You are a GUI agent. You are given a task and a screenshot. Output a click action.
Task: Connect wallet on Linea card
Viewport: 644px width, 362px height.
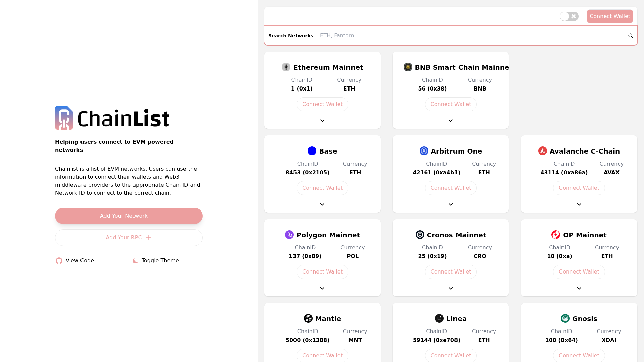pyautogui.click(x=451, y=355)
